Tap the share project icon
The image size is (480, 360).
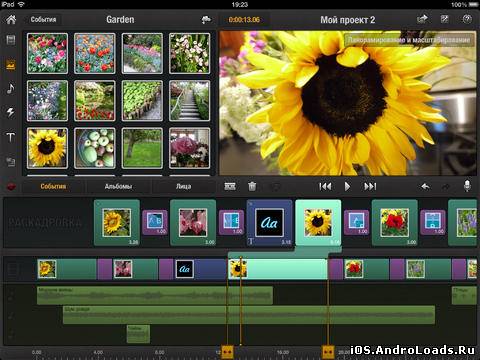pos(422,19)
